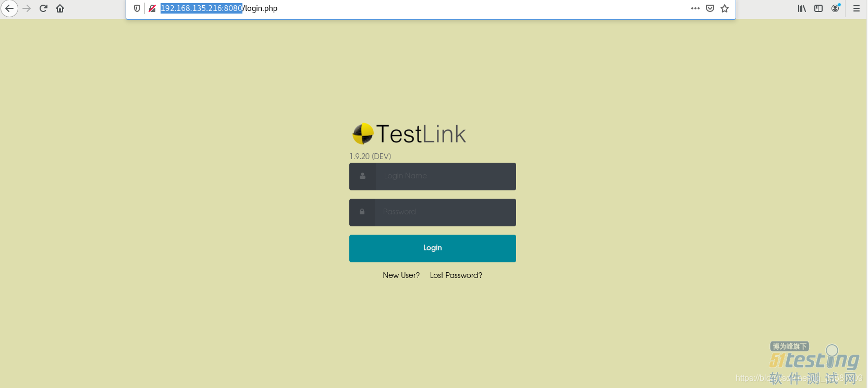868x388 pixels.
Task: Open the tracking protection shield icon
Action: (x=137, y=8)
